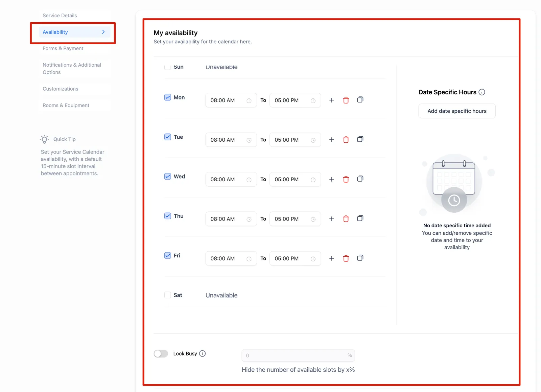Uncheck the Tue availability checkbox

pyautogui.click(x=168, y=137)
